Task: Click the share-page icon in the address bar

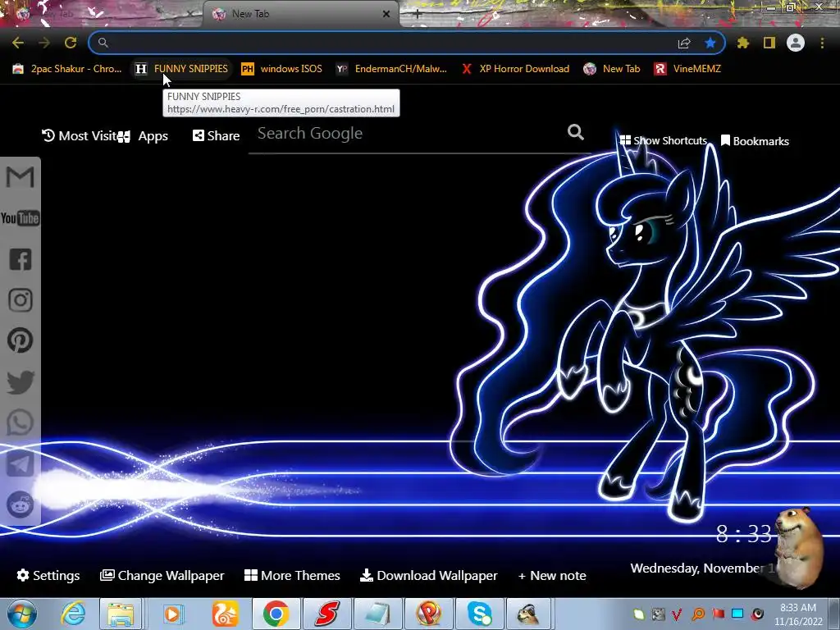Action: click(x=684, y=43)
